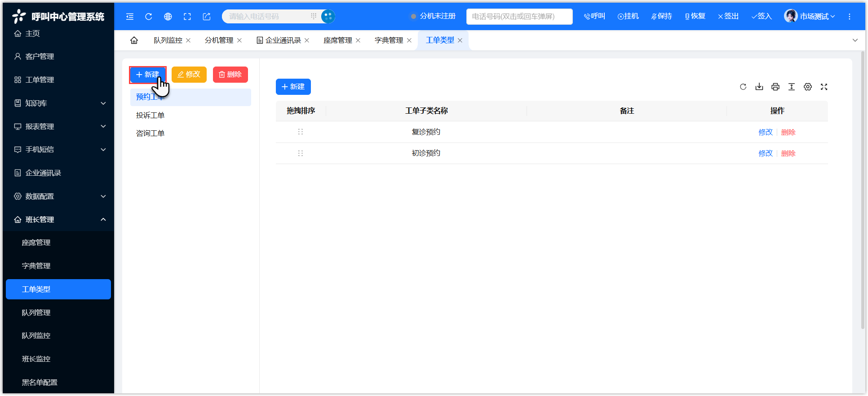Switch to the 字典管理 tab

(389, 40)
